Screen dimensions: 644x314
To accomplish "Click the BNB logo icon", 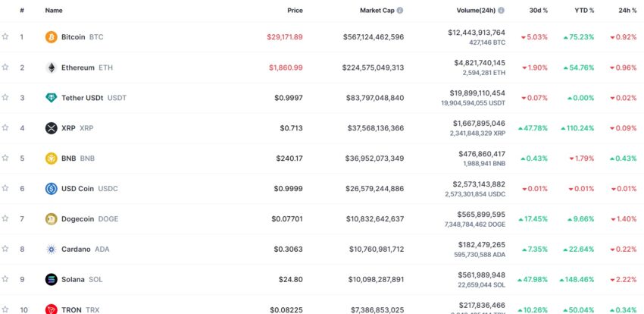I will [52, 159].
